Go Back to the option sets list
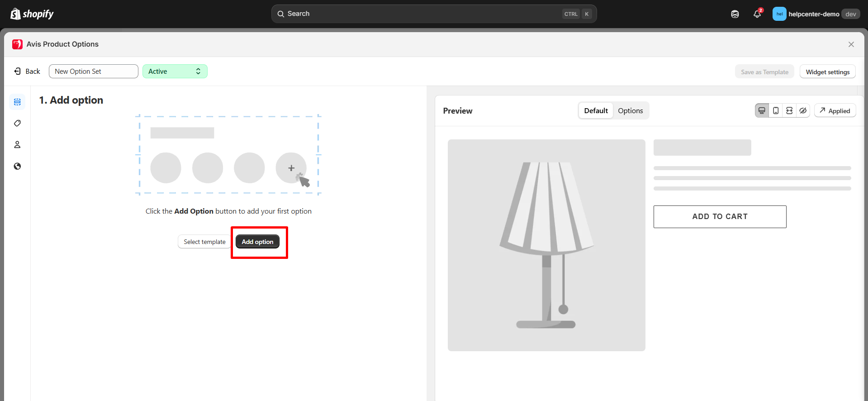This screenshot has height=401, width=868. (27, 72)
